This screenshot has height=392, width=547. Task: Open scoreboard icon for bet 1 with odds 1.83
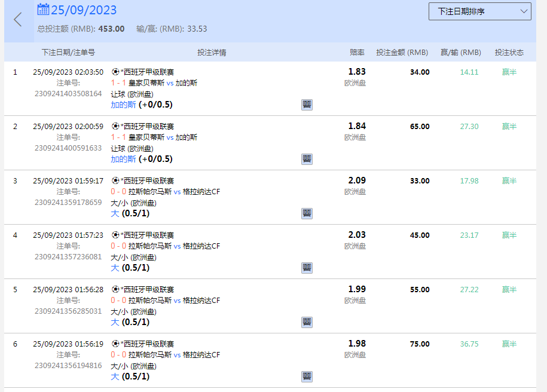pos(307,105)
